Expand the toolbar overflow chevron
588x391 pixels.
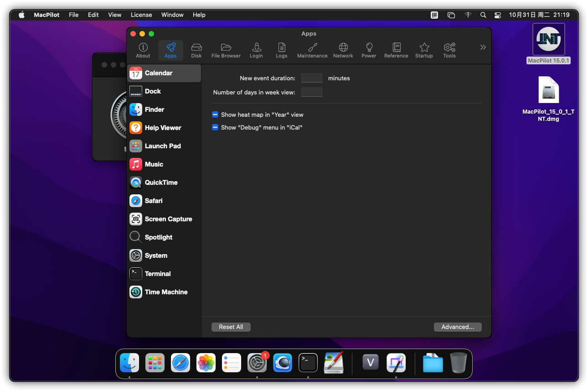coord(483,47)
